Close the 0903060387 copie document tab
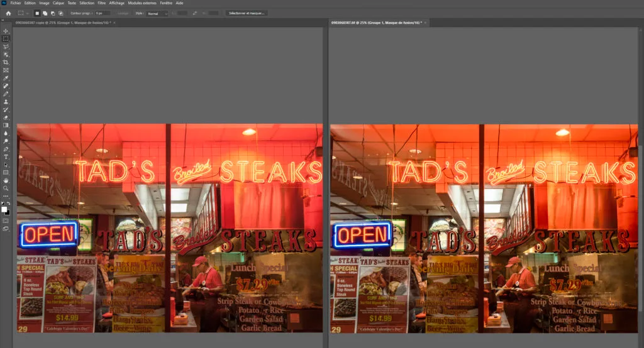 [115, 23]
